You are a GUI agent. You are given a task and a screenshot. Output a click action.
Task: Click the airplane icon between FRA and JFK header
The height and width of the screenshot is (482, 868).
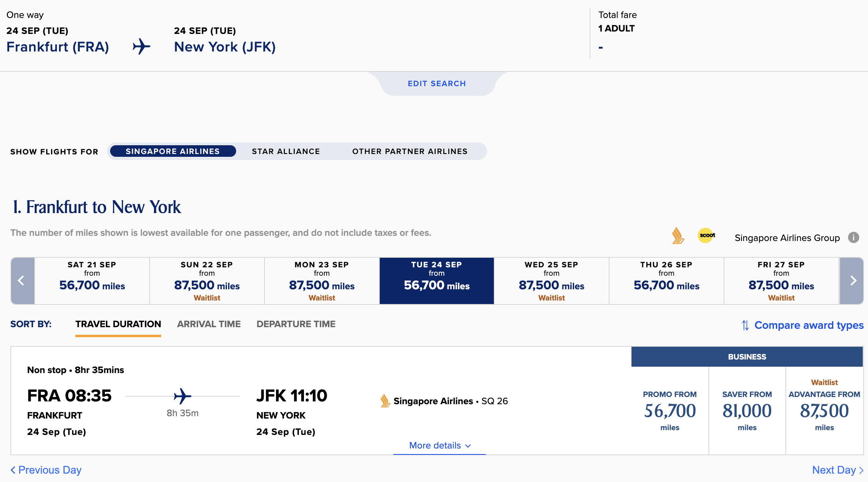coord(142,47)
